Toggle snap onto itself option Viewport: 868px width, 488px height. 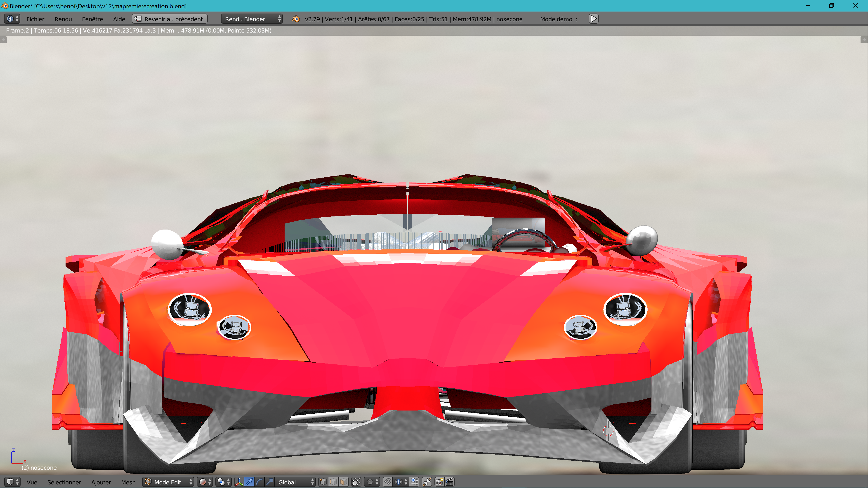[415, 482]
